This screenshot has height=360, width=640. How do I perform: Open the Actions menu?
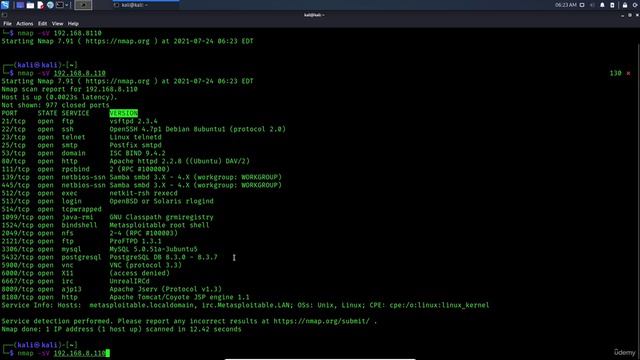click(x=24, y=24)
